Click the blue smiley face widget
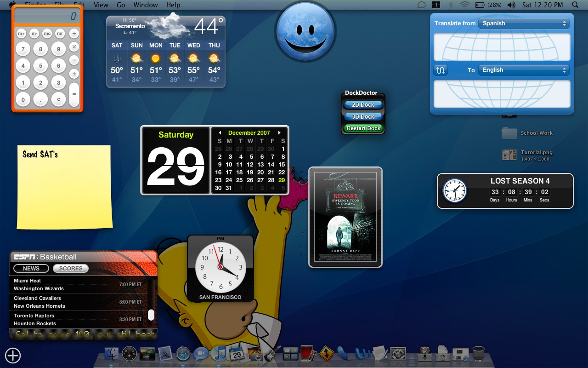This screenshot has width=588, height=368. [x=305, y=32]
